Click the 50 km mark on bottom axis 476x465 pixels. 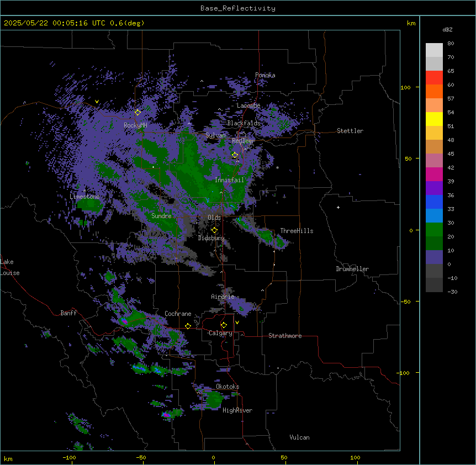(x=284, y=457)
